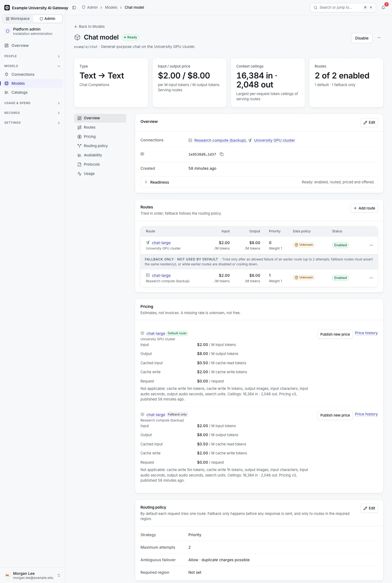Image resolution: width=392 pixels, height=583 pixels.
Task: Click Add route
Action: [364, 208]
